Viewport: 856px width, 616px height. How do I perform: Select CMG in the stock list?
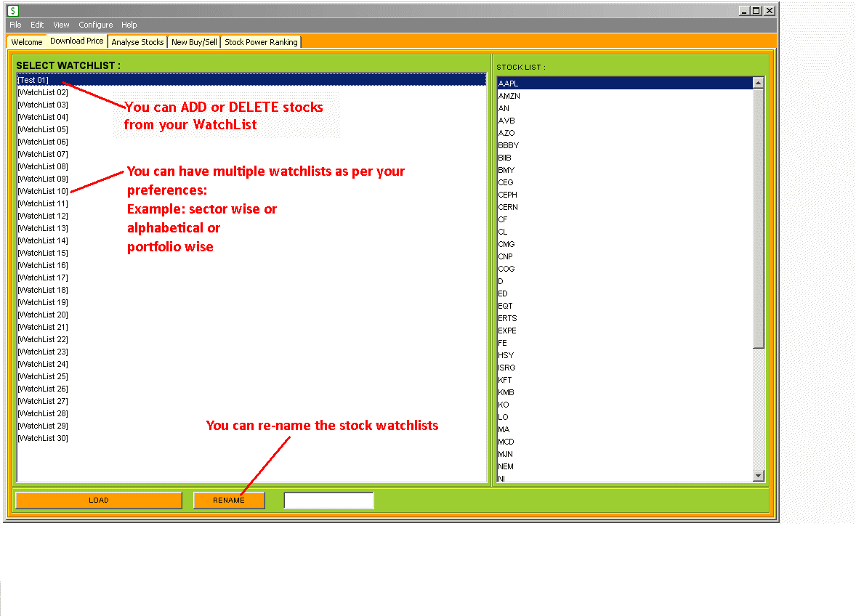625,244
